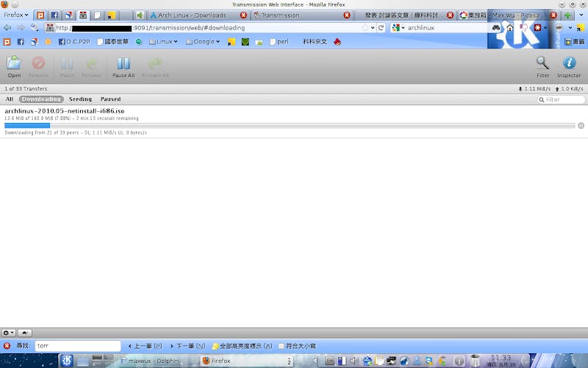This screenshot has height=368, width=588.
Task: Click the Filter magnifier icon
Action: pos(542,66)
